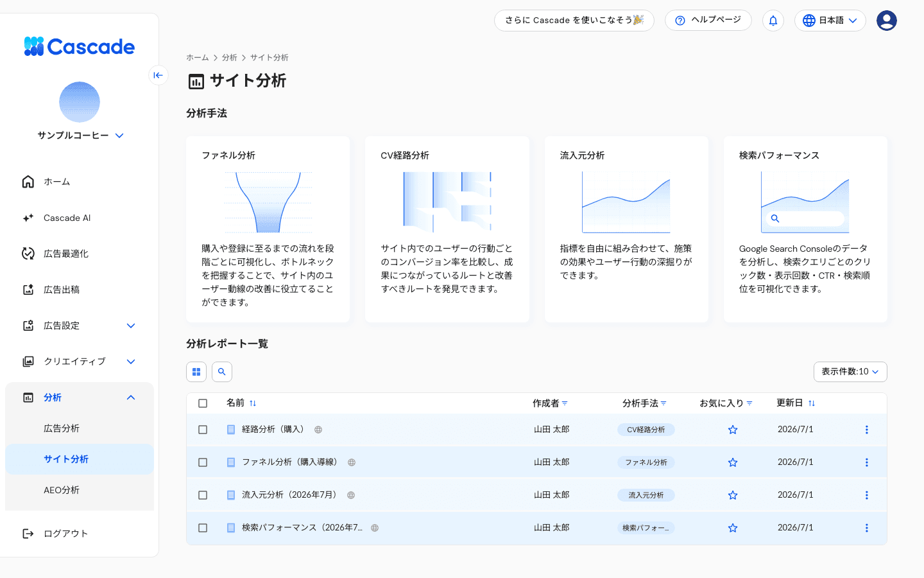The width and height of the screenshot is (924, 578).
Task: Open the 日本語 language dropdown
Action: 830,21
